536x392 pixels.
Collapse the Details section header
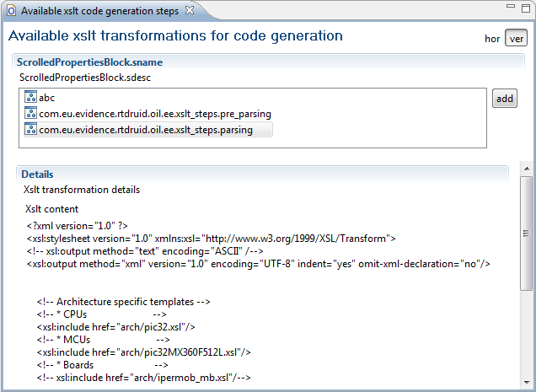click(37, 175)
